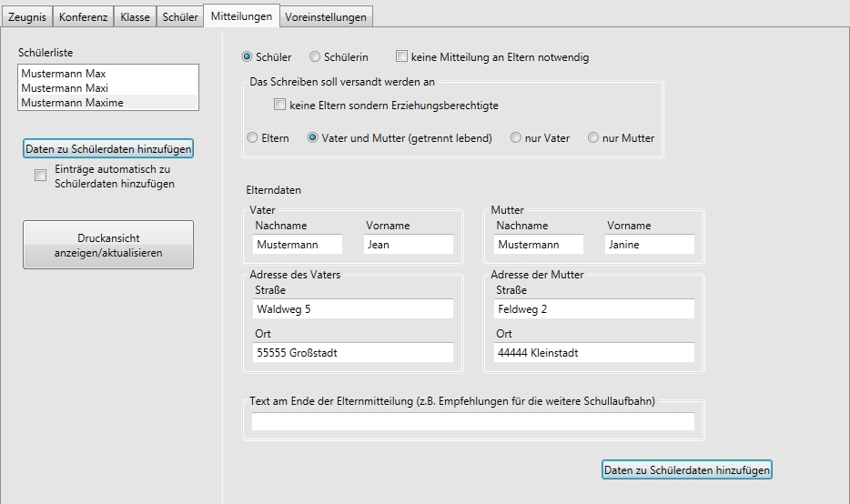Toggle Einträge automatisch zu Schülerdaten hinzufügen

coord(40,176)
